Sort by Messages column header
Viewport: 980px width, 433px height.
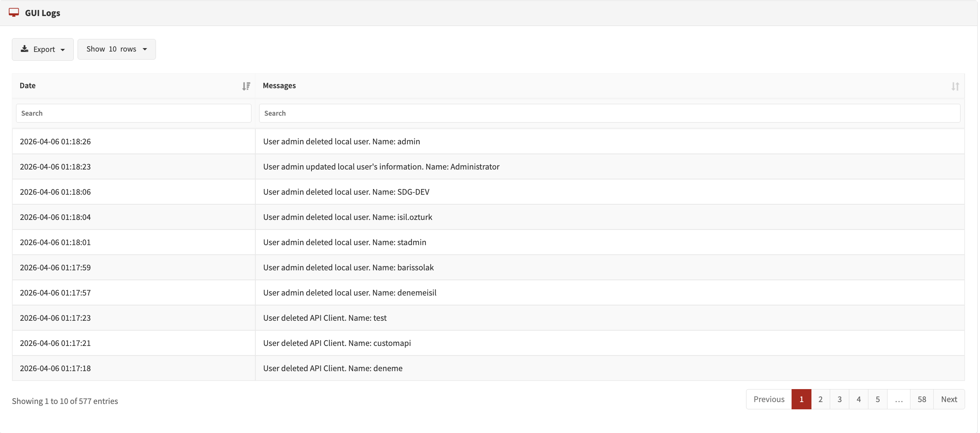tap(279, 86)
